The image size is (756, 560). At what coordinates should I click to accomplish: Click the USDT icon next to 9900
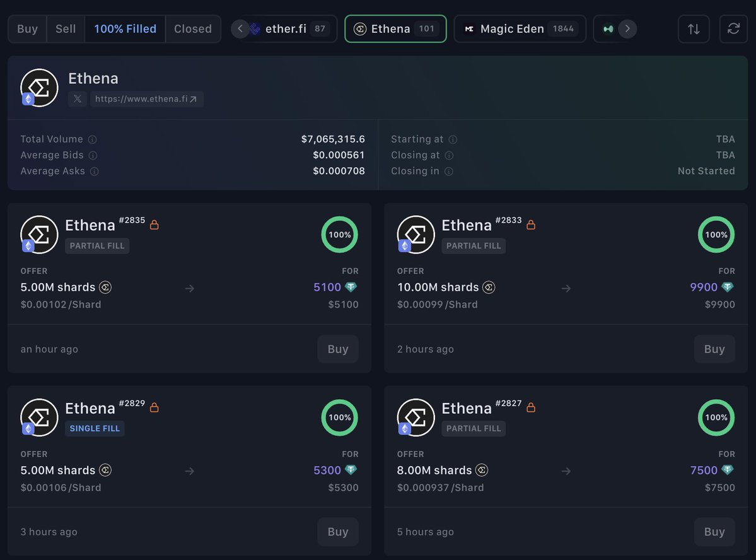coord(728,287)
